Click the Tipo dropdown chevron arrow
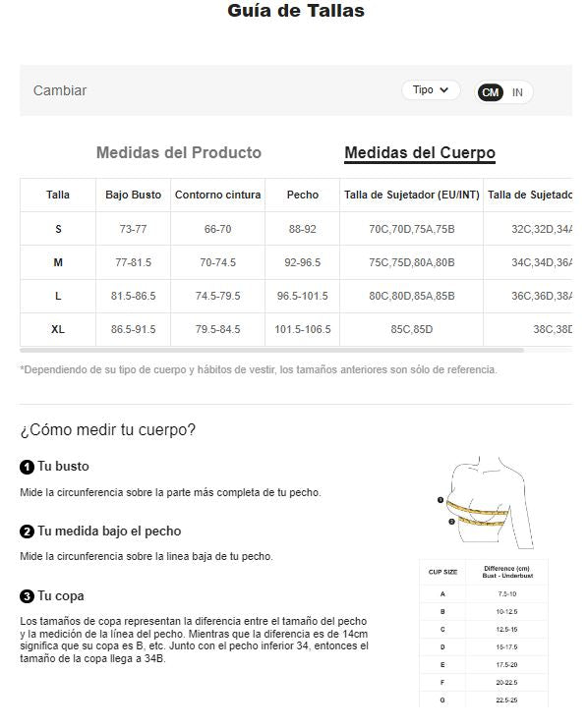588x728 pixels. click(x=443, y=90)
